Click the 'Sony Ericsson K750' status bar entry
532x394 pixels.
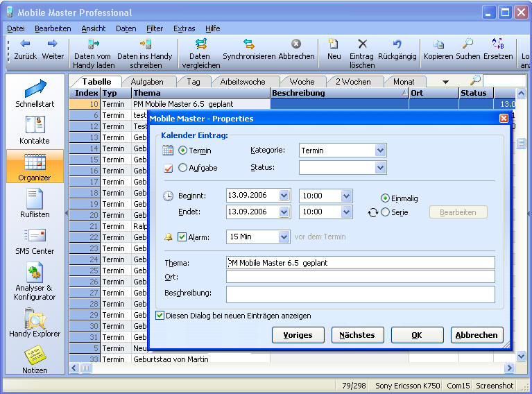[407, 386]
